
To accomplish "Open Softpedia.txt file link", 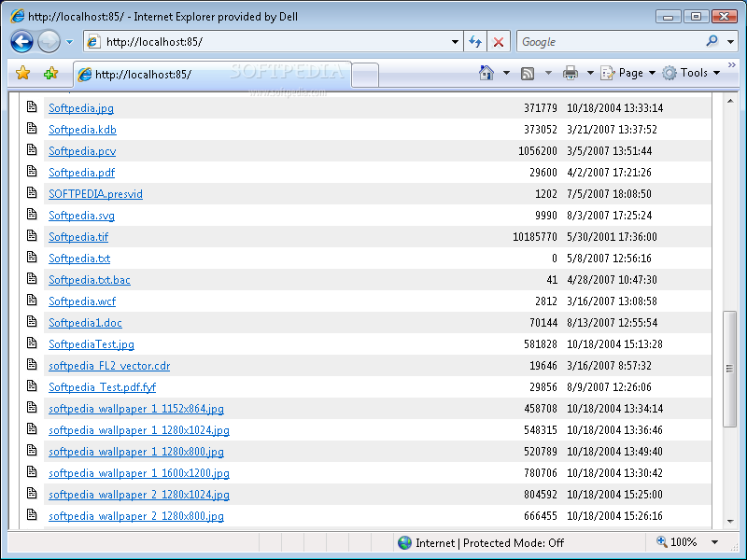I will coord(79,259).
